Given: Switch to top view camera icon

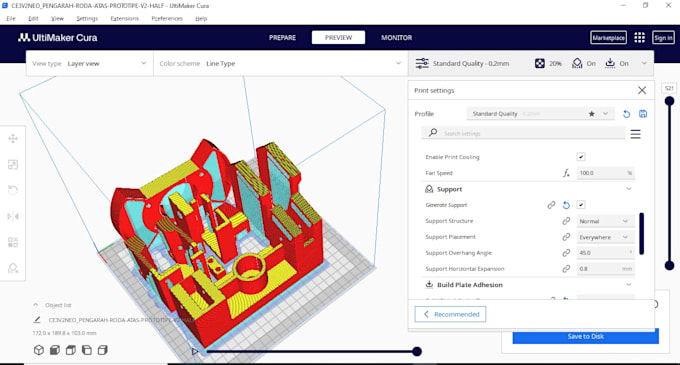Looking at the screenshot, I should [71, 350].
